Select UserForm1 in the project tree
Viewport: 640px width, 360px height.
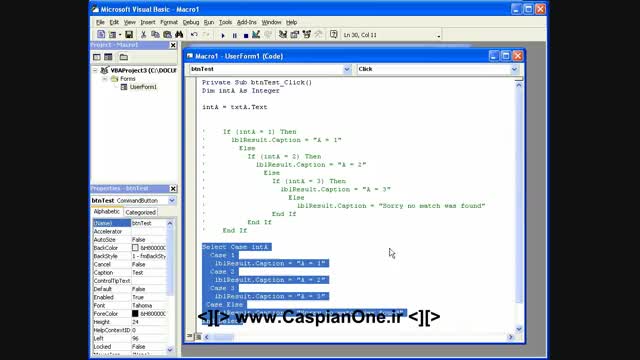pyautogui.click(x=143, y=87)
